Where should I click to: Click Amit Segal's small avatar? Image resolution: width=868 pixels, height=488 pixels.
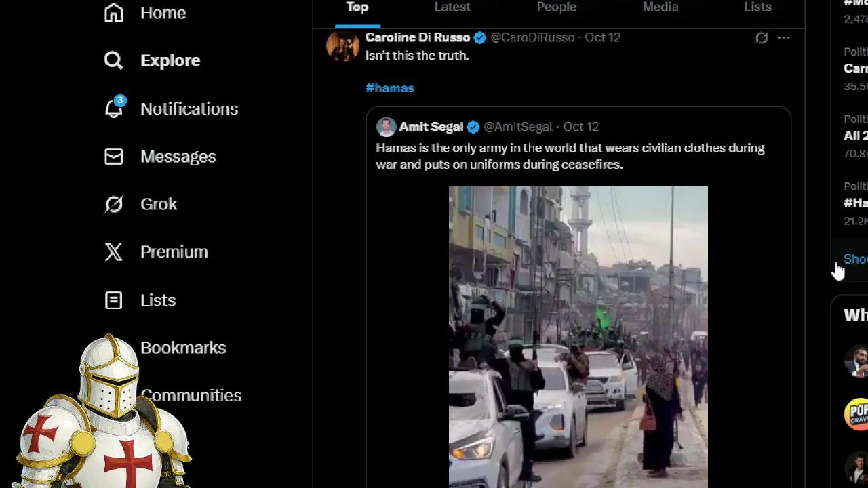387,127
